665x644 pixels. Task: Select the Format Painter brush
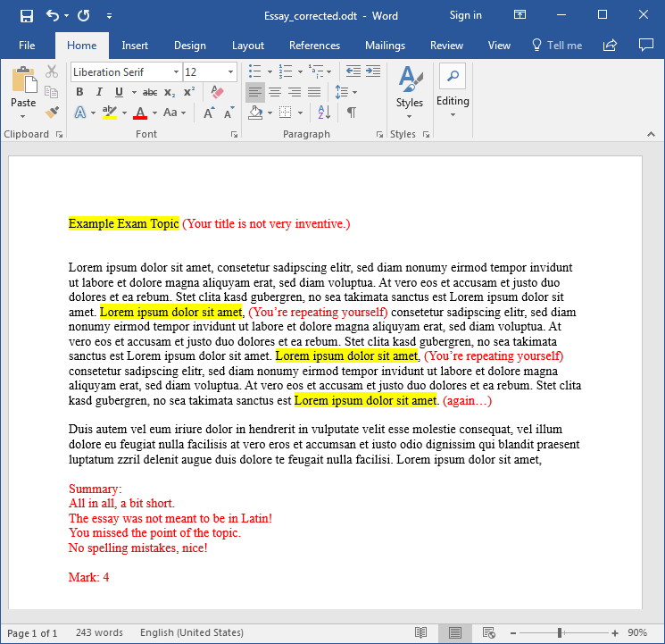point(51,112)
